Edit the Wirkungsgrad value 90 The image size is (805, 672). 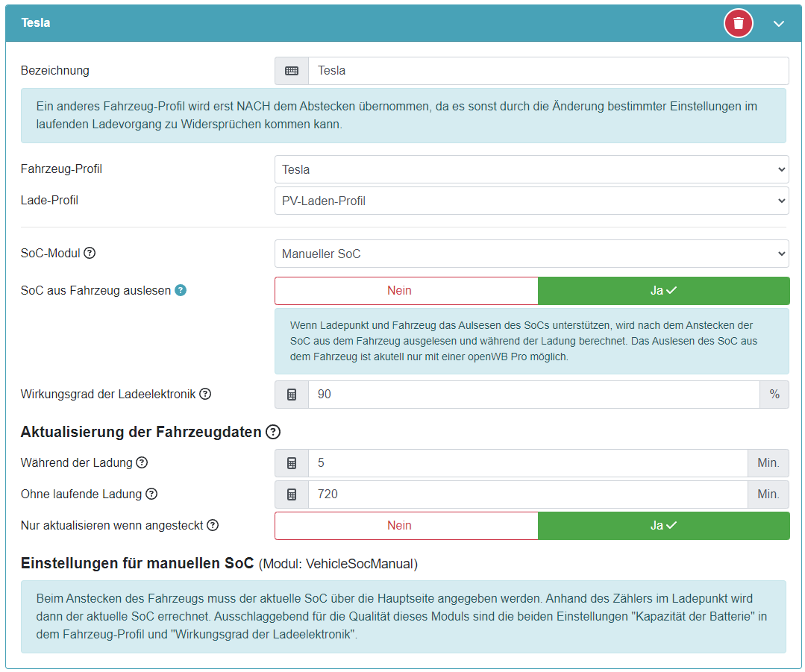tap(534, 395)
